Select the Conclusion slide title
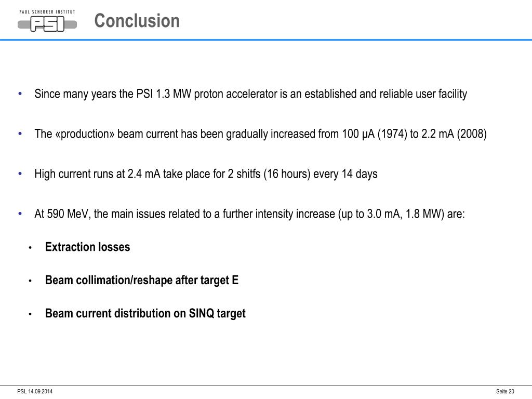Image resolution: width=532 pixels, height=399 pixels. point(137,21)
